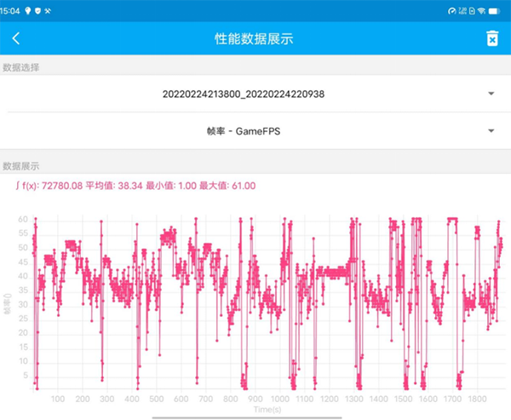Tap the Wi-Fi signal icon
Viewport: 511px width, 420px height.
[481, 9]
